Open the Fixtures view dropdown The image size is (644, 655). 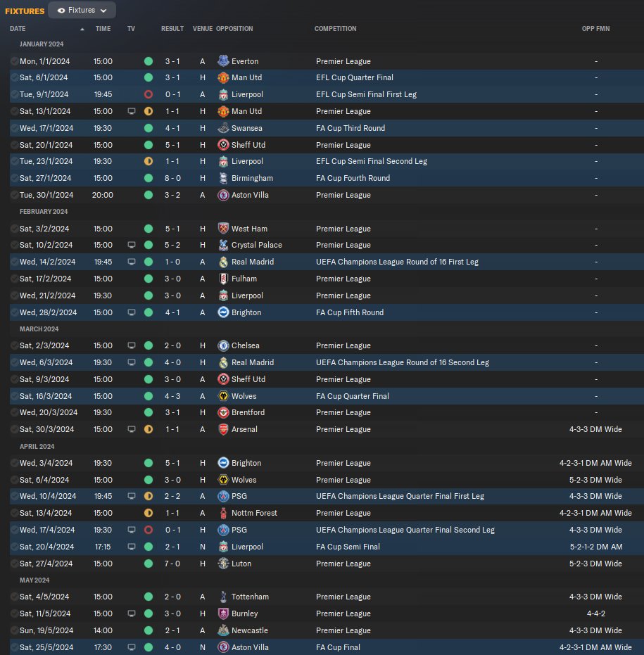coord(82,10)
